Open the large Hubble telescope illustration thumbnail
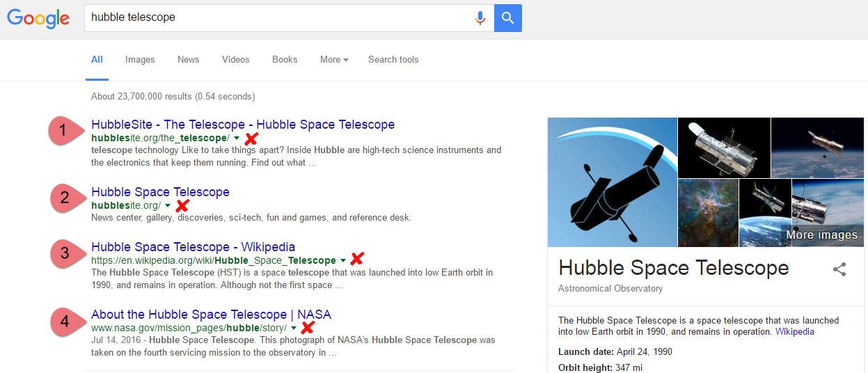The image size is (868, 373). coord(613,182)
